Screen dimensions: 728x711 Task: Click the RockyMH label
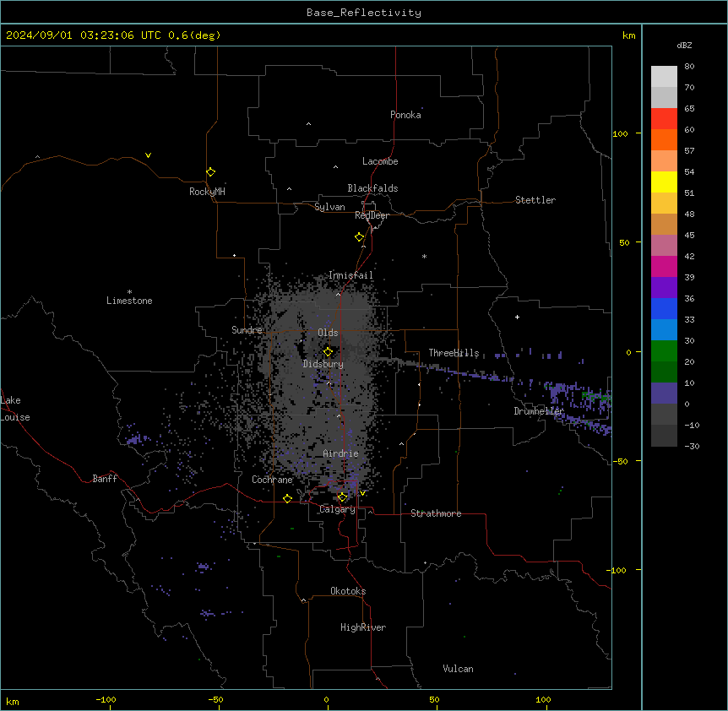pyautogui.click(x=207, y=192)
